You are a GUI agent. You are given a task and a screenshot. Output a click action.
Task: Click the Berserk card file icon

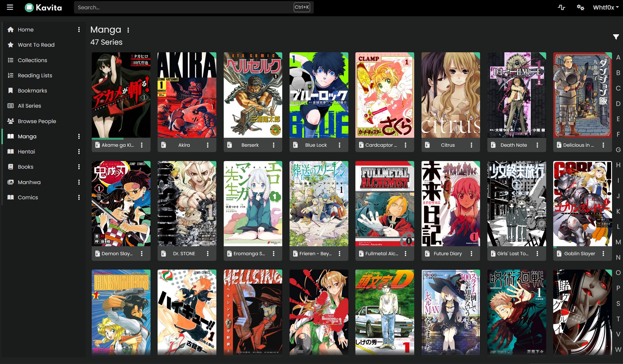pyautogui.click(x=230, y=145)
